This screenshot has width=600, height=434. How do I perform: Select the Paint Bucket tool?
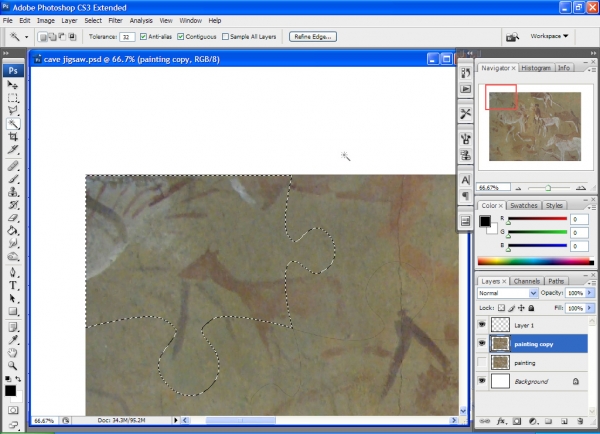pos(13,231)
